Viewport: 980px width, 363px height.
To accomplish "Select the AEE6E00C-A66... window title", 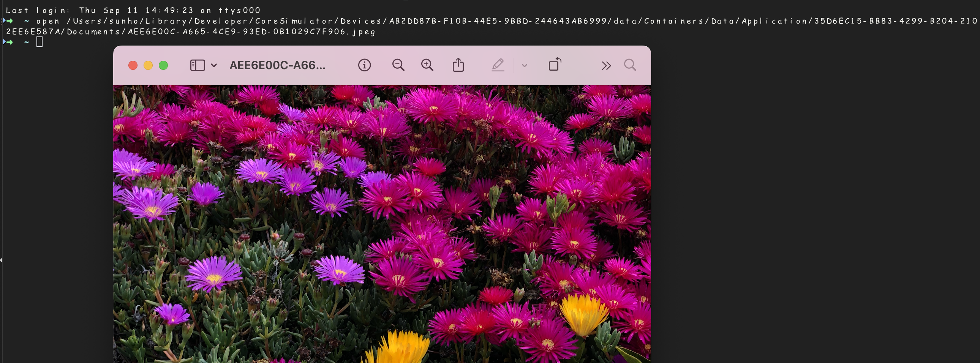I will pos(277,65).
